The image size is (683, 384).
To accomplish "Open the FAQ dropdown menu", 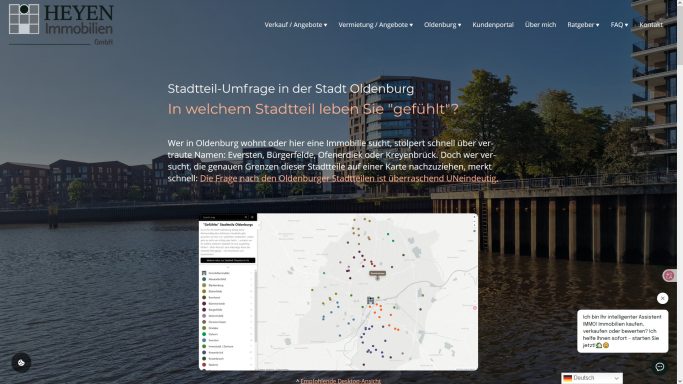I will pyautogui.click(x=619, y=25).
